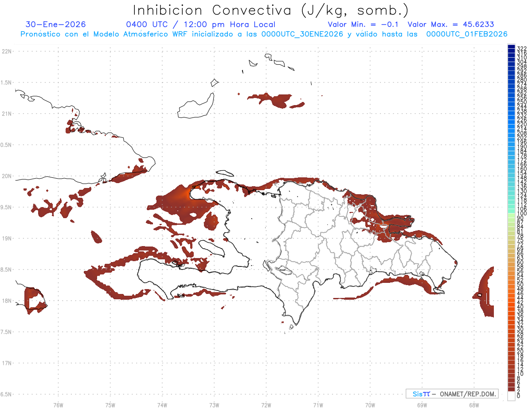Click the date label '30-Ene-2026'
The image size is (532, 411).
(x=56, y=24)
